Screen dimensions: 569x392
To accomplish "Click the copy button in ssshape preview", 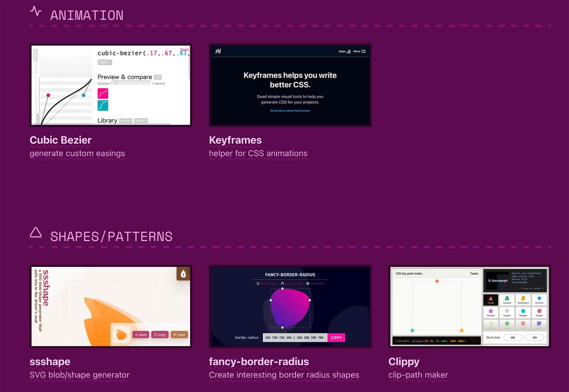I will (x=160, y=335).
